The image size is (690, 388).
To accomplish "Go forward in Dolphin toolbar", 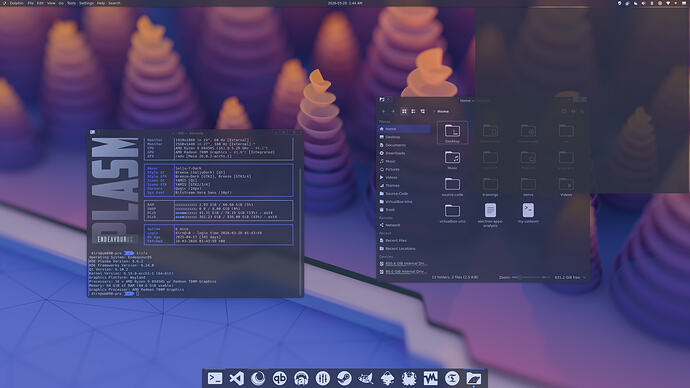I will (x=393, y=111).
